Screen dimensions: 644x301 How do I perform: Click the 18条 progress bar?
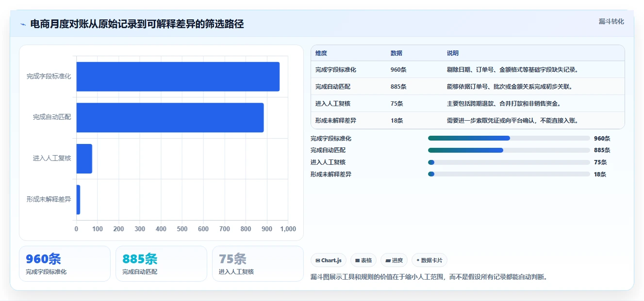pos(509,174)
